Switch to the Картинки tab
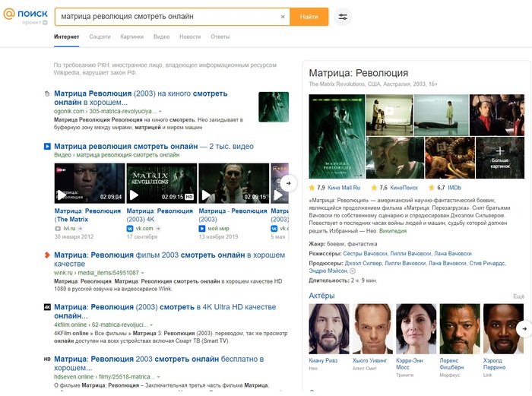Screen dimensions: 532x396 coord(132,36)
